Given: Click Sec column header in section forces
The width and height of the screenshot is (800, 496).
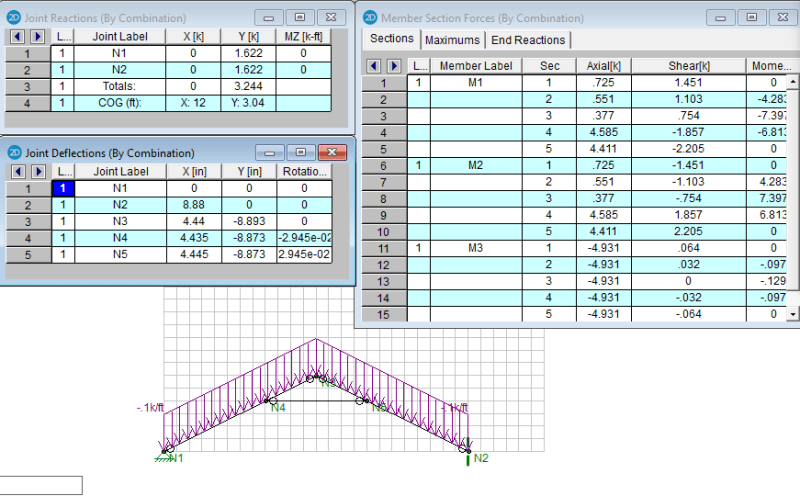Looking at the screenshot, I should (549, 66).
